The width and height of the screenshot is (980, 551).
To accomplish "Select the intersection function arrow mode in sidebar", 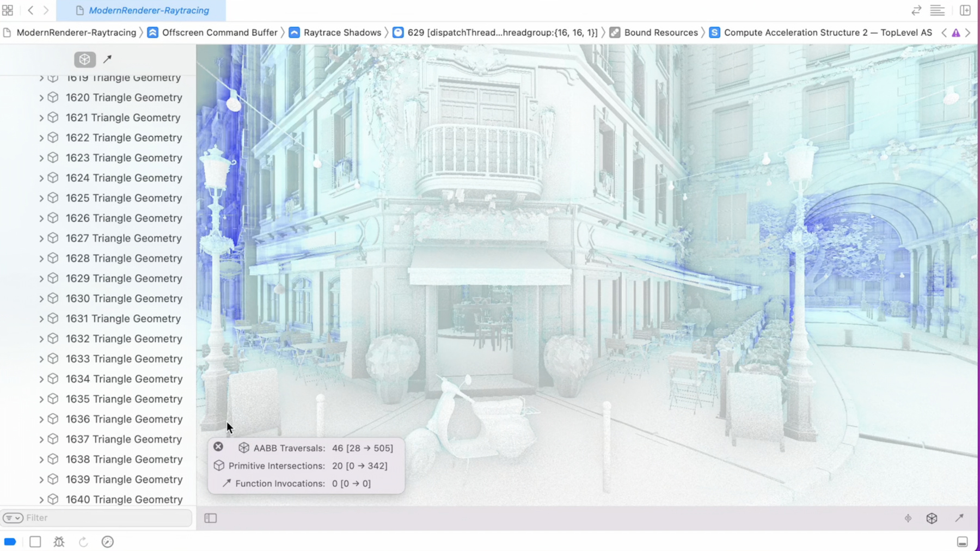I will coord(107,59).
